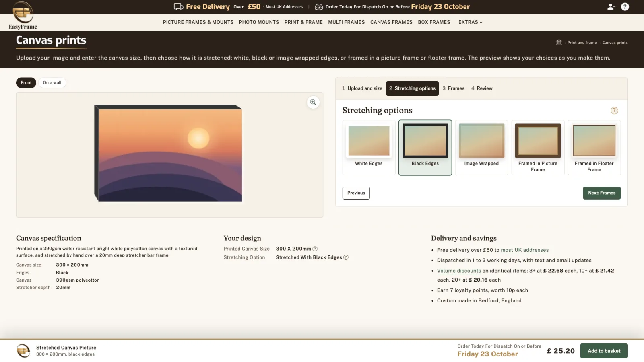Open Box Frames menu item
The image size is (644, 362).
(x=434, y=22)
